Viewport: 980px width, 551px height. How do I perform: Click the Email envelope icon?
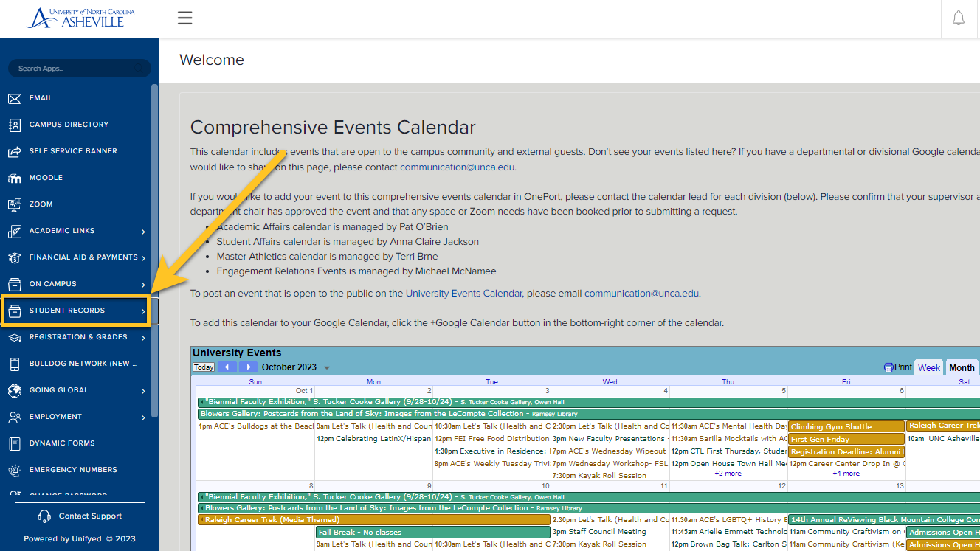[15, 98]
